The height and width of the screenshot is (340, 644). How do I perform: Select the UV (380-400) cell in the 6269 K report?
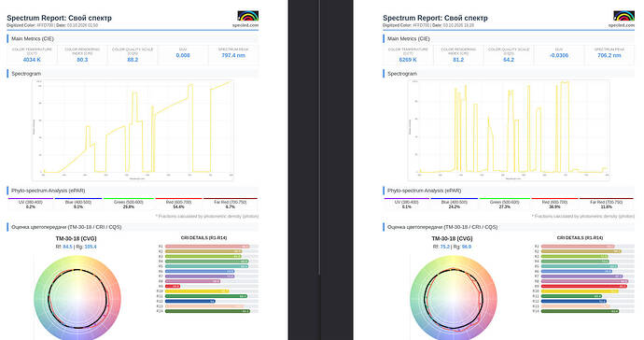407,204
